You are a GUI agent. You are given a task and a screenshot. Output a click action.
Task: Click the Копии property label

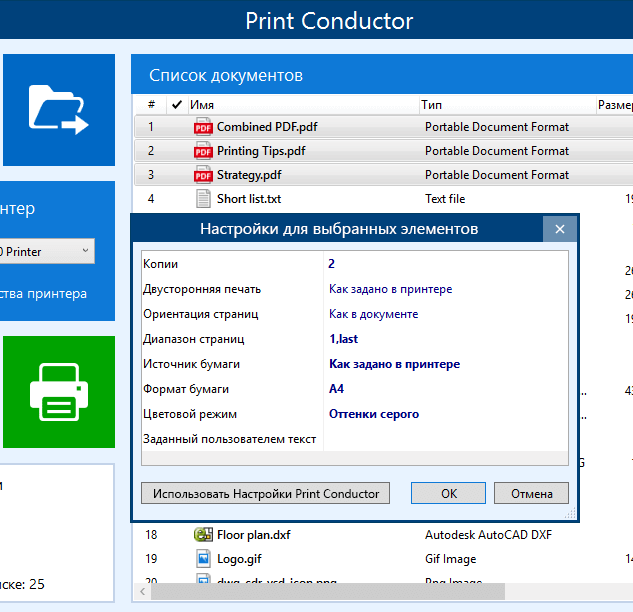(x=160, y=264)
